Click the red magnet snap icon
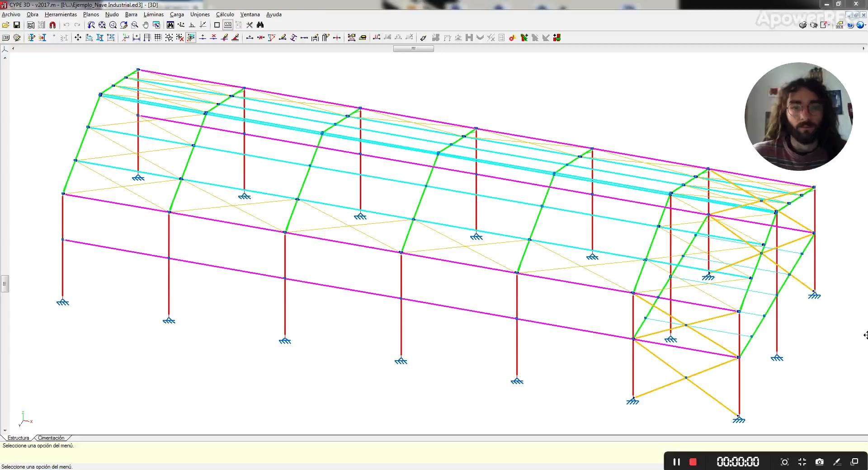Viewport: 868px width, 470px height. tap(52, 25)
